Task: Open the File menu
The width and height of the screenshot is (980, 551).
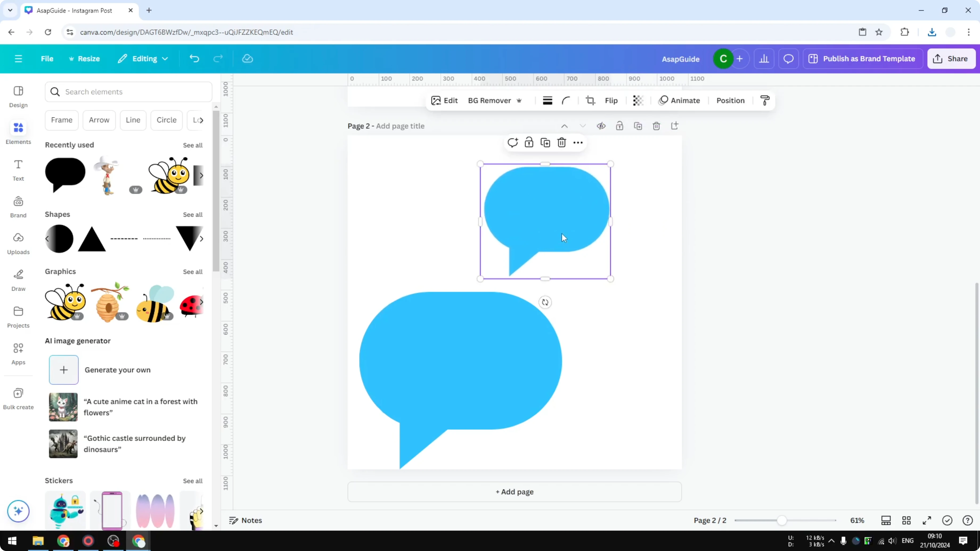Action: (47, 59)
